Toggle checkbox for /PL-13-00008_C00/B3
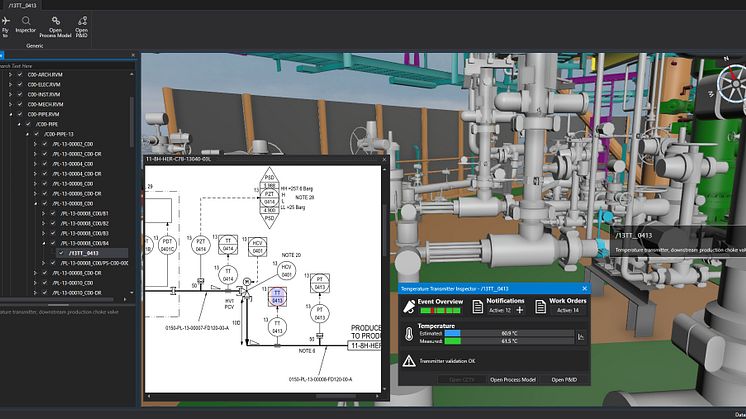The image size is (746, 419). tap(53, 233)
